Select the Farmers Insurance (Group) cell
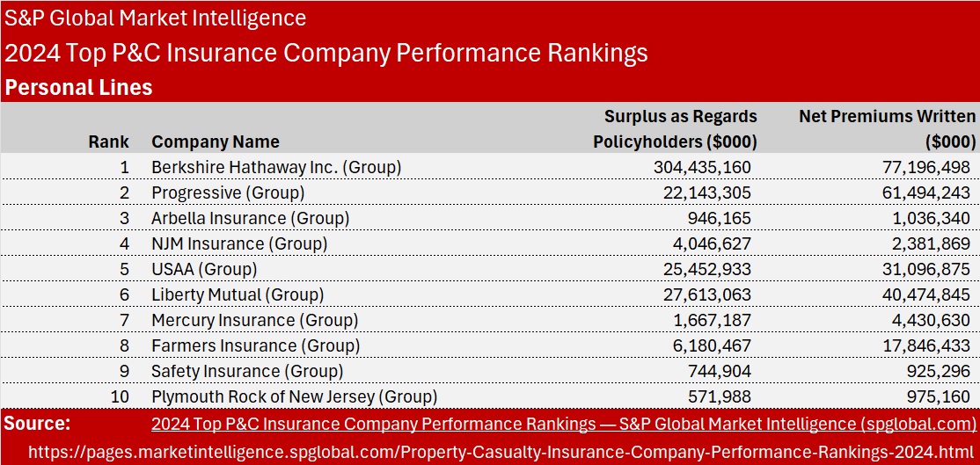 point(255,345)
